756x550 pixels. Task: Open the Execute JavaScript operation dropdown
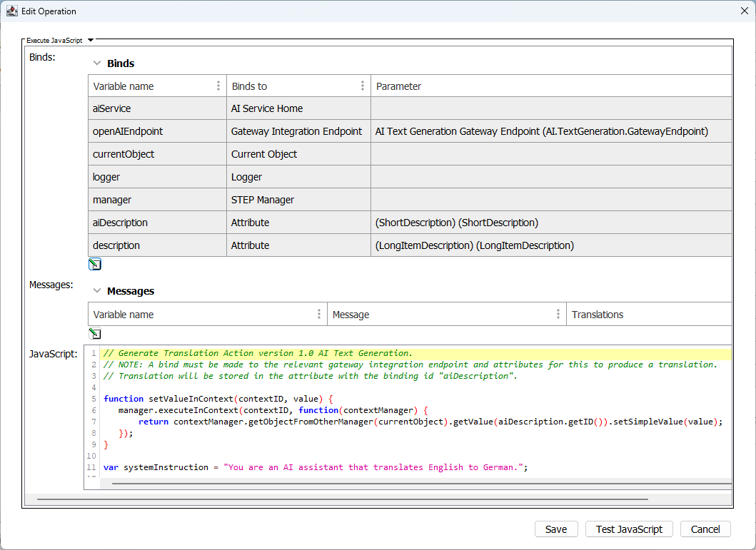coord(91,41)
